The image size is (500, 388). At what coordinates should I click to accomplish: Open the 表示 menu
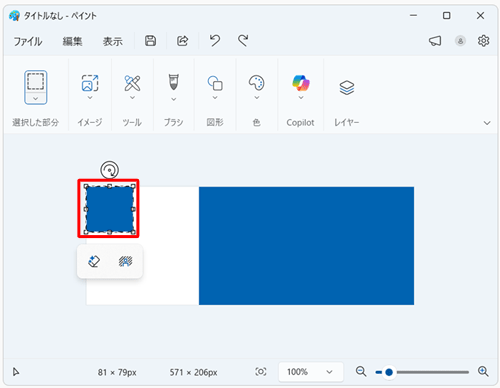pos(113,41)
